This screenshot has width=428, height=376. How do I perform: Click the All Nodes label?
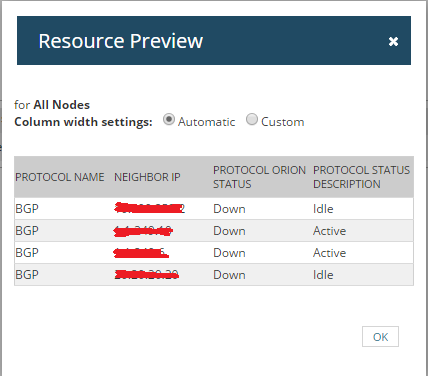(62, 105)
